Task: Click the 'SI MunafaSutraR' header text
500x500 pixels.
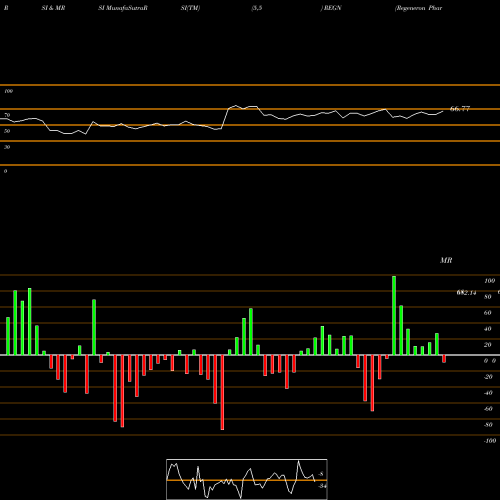Action: point(123,8)
